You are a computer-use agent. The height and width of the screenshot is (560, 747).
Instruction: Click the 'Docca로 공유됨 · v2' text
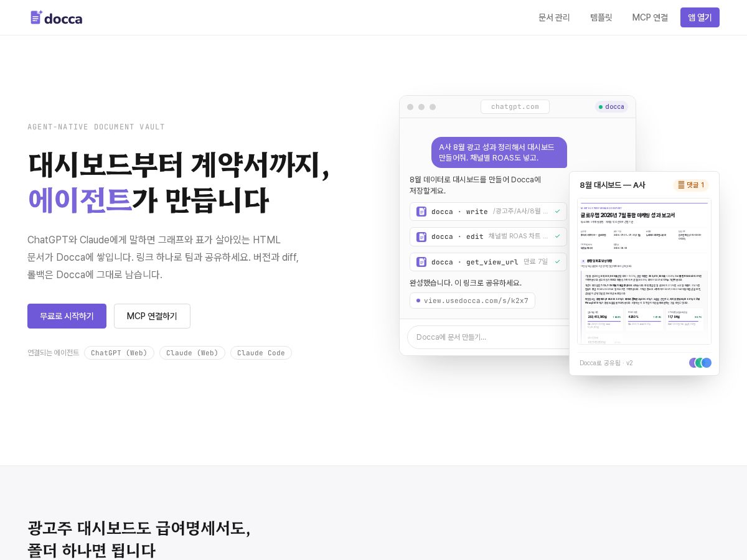coord(606,363)
